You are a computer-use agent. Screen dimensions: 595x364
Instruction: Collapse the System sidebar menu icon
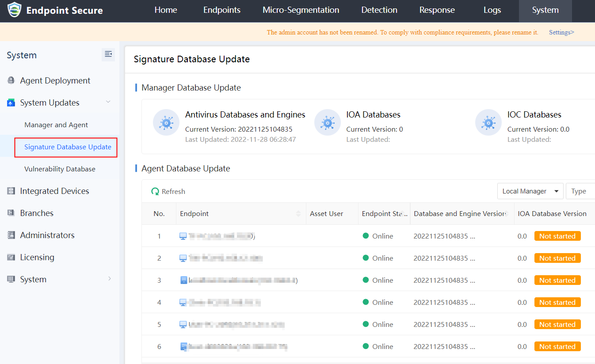pyautogui.click(x=108, y=54)
